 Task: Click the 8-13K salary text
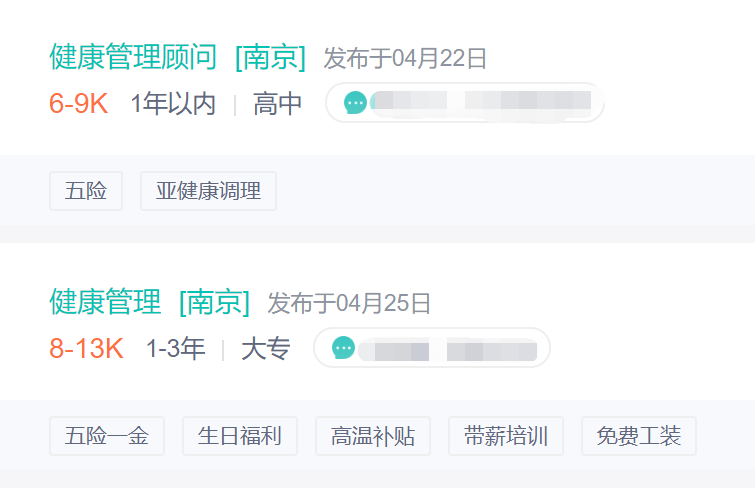(86, 348)
